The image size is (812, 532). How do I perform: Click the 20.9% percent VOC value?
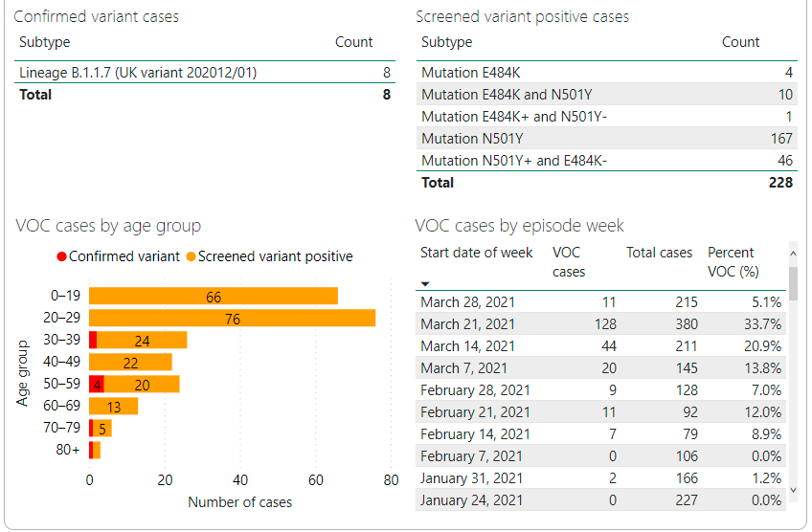coord(763,345)
